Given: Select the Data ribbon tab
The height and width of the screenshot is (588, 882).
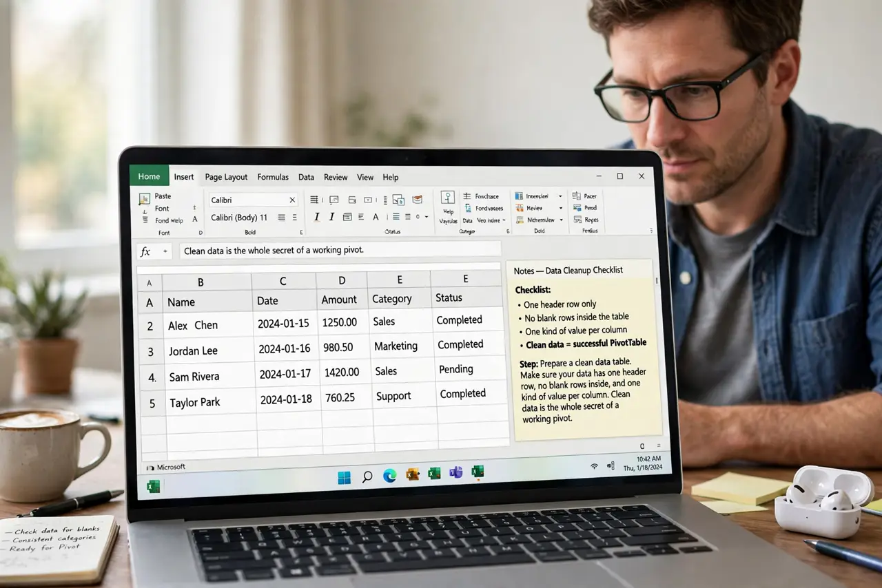Looking at the screenshot, I should click(x=306, y=177).
